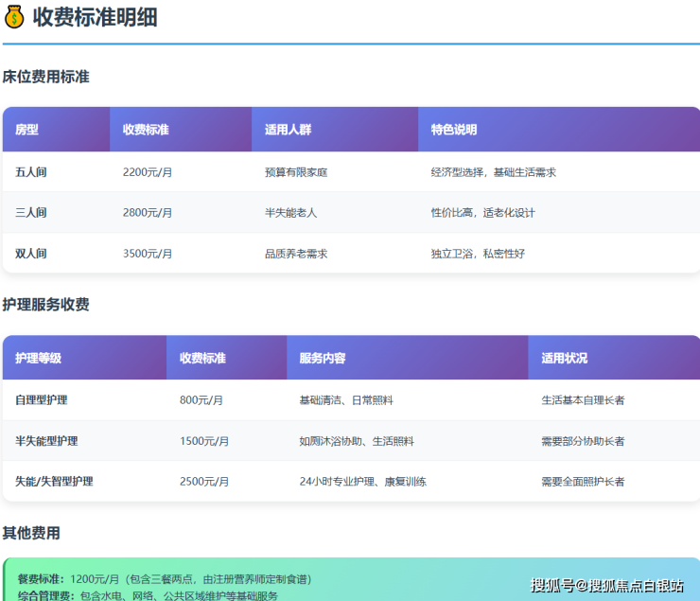Select the 护理服务收费 section heading

(x=45, y=305)
